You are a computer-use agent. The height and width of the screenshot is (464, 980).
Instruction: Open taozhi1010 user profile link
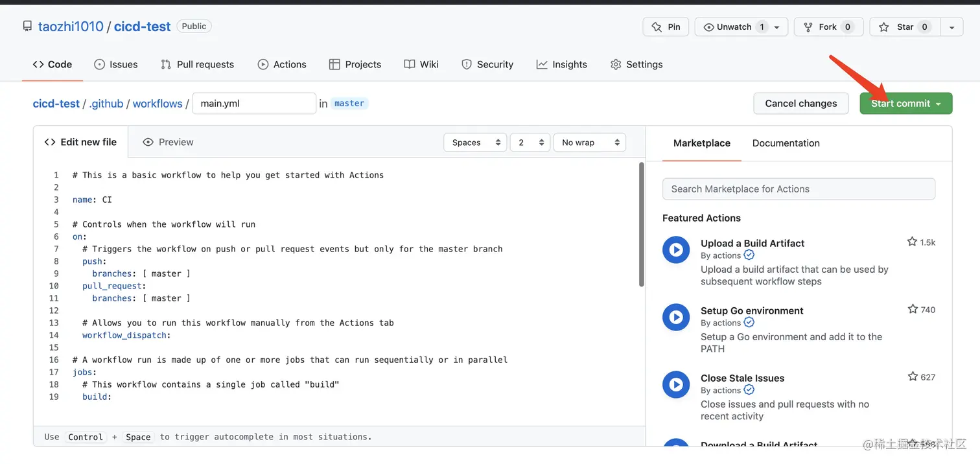[x=71, y=27]
